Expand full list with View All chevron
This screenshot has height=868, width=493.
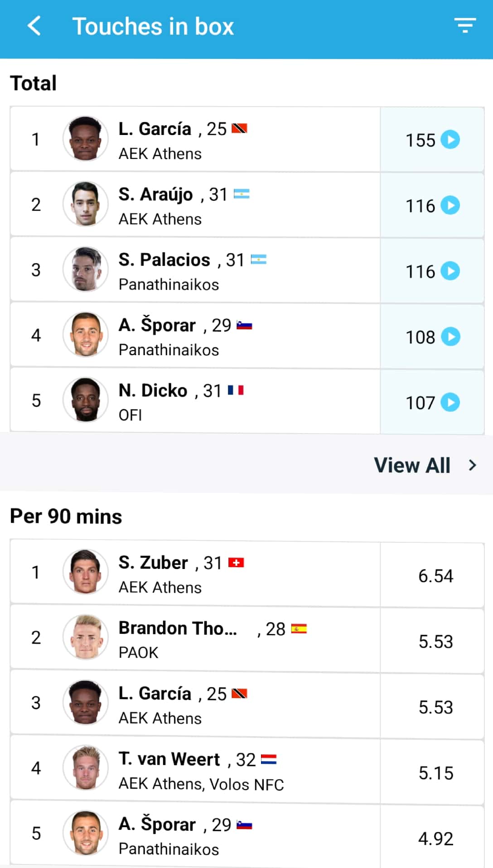[473, 465]
